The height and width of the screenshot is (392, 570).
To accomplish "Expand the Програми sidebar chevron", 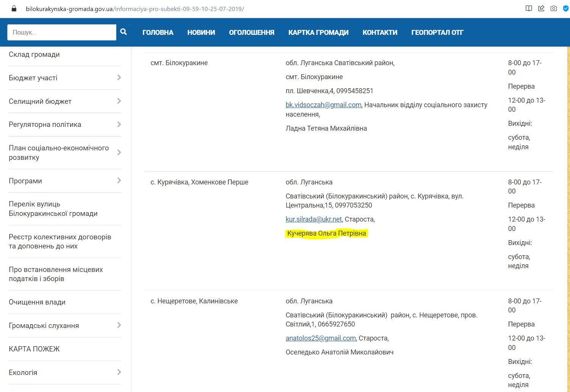I will 119,181.
